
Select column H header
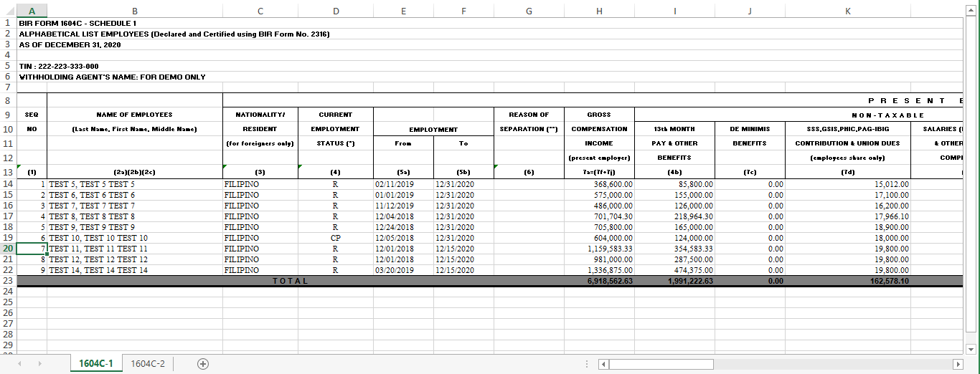599,11
